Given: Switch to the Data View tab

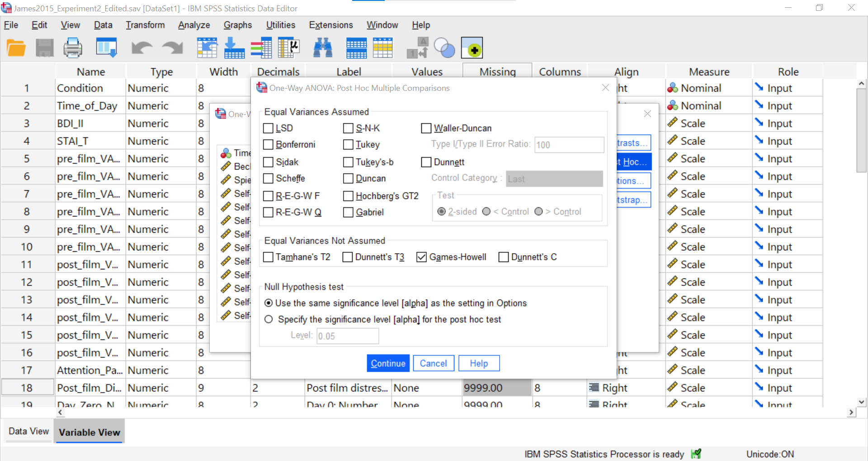Looking at the screenshot, I should 28,431.
